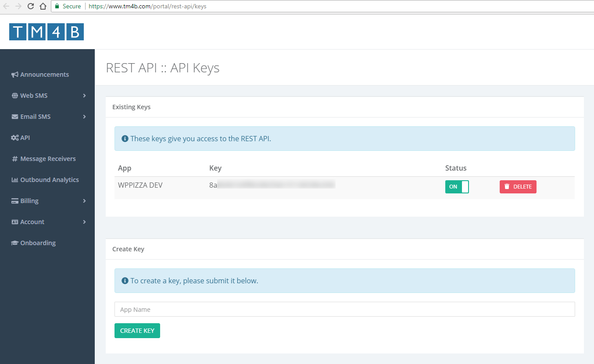Click the green Secure padlock icon
The image size is (594, 364).
point(57,7)
